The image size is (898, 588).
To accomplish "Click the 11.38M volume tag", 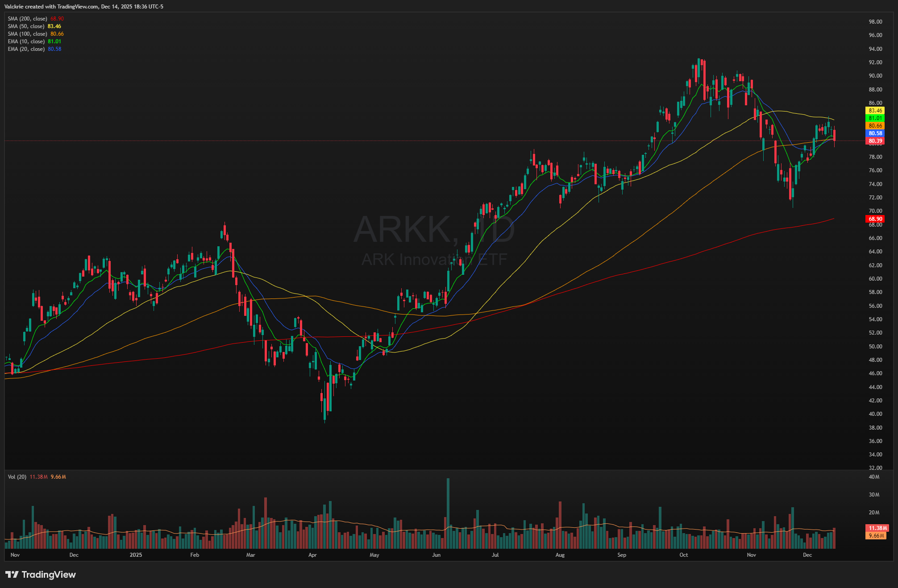I will point(877,528).
